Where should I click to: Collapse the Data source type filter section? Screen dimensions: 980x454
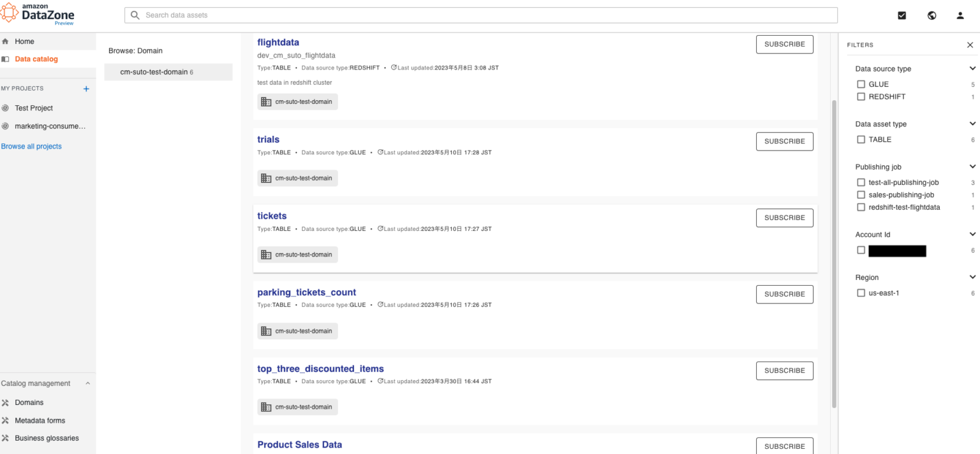972,68
